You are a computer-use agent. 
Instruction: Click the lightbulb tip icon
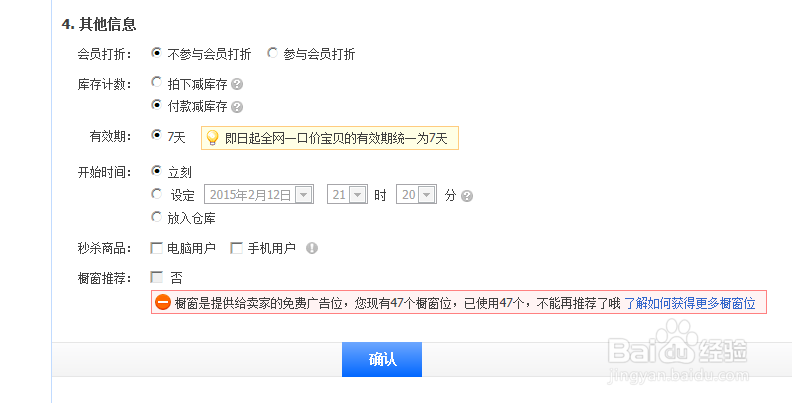pyautogui.click(x=212, y=137)
